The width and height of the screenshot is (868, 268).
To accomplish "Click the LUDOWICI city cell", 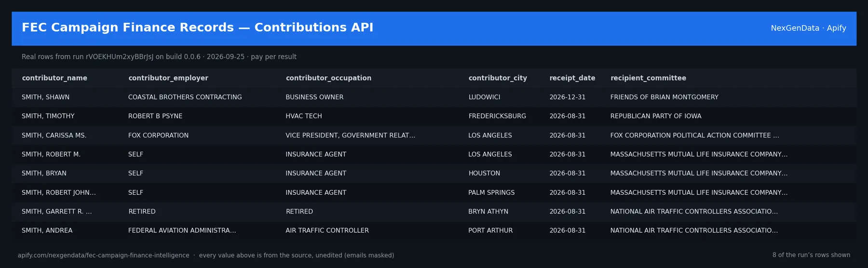I will [x=484, y=97].
